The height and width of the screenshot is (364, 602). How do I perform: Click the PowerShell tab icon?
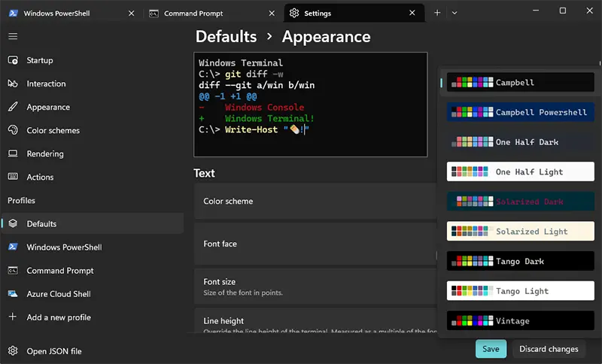(14, 13)
